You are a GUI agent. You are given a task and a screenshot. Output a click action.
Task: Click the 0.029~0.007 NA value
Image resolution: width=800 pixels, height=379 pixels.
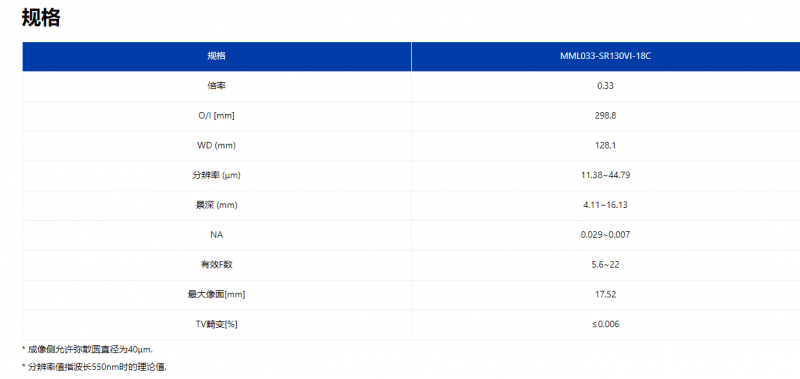[605, 235]
